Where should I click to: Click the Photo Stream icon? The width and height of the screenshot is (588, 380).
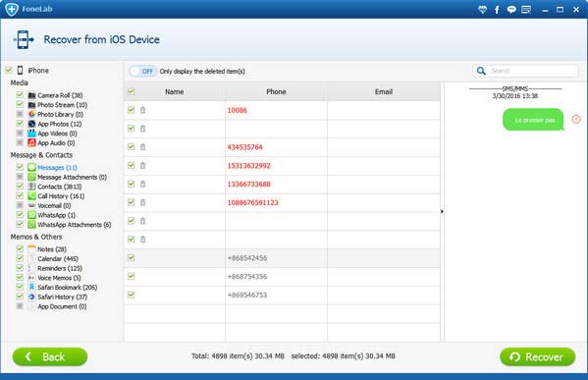click(31, 105)
